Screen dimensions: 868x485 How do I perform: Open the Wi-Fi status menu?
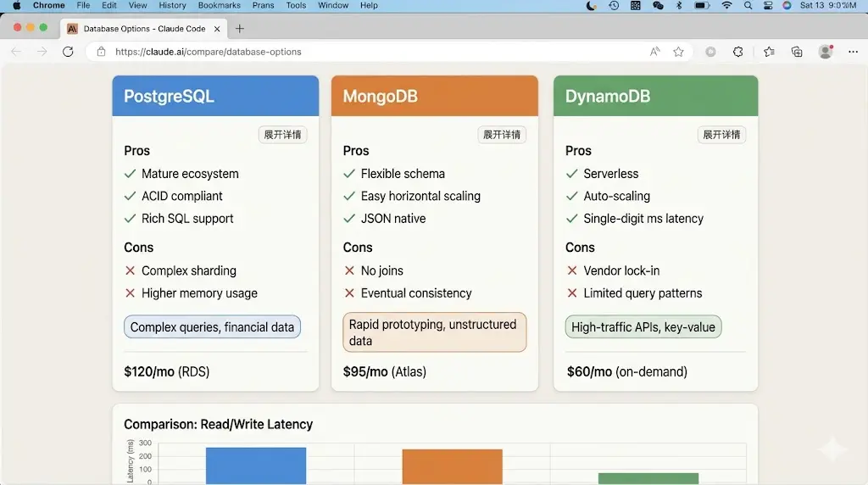point(726,6)
